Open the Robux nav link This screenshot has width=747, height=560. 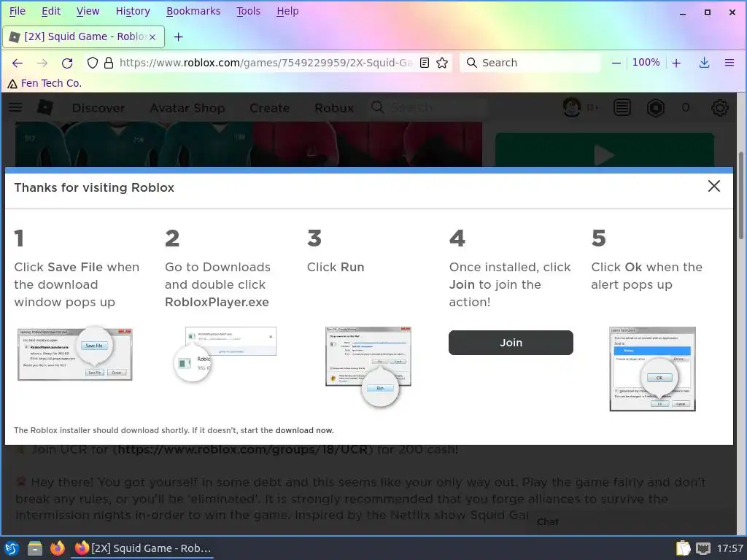[x=334, y=108]
